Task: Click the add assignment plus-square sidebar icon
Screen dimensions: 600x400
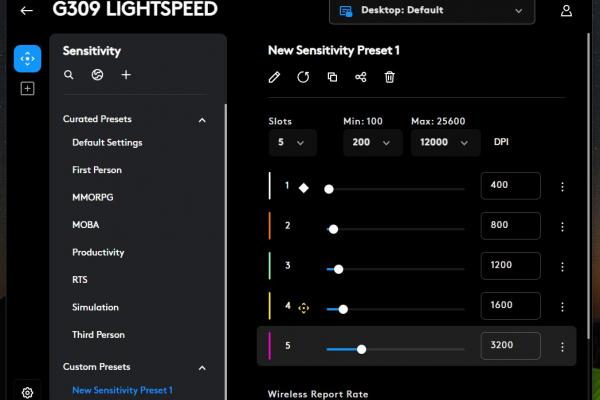Action: (x=27, y=89)
